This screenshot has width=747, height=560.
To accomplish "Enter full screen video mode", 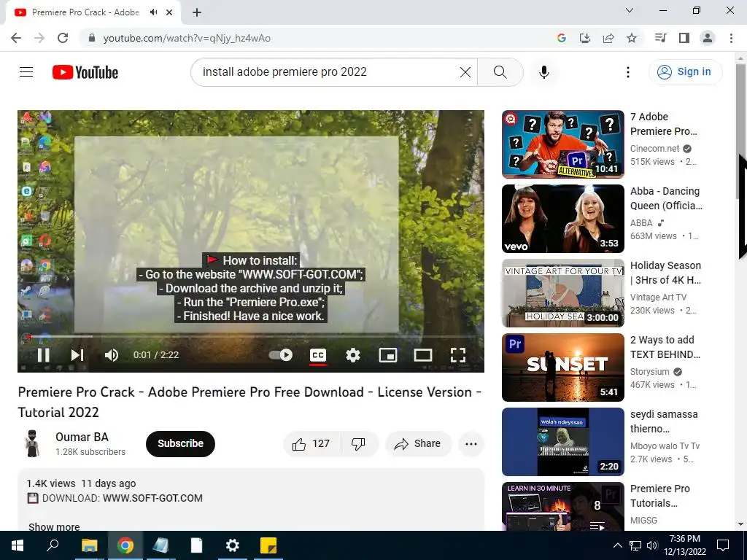I will pos(458,355).
